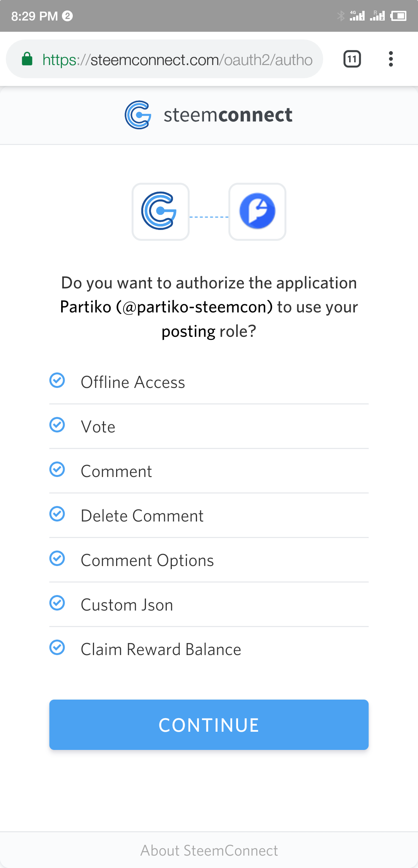Tap the SteemConnect app tile icon

coord(161,211)
